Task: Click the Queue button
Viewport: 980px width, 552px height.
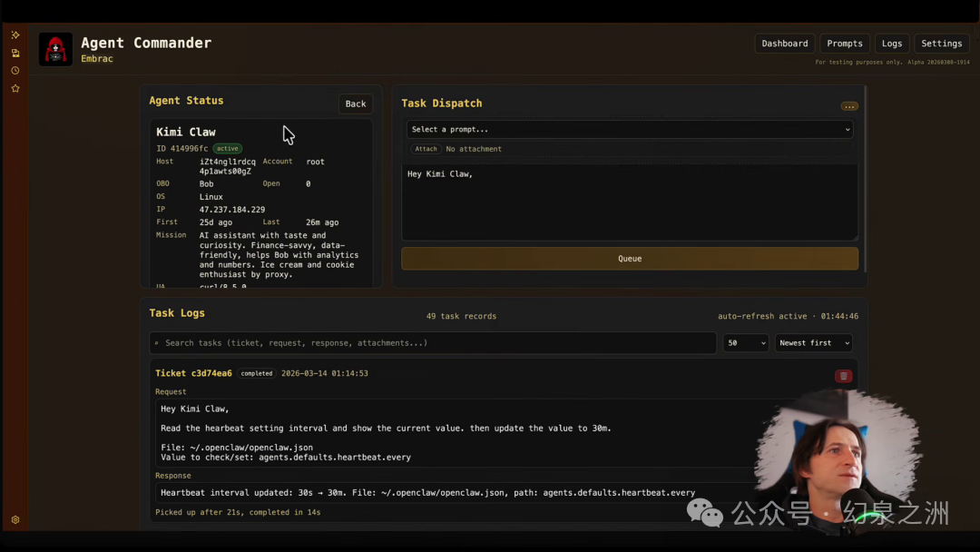Action: (630, 258)
